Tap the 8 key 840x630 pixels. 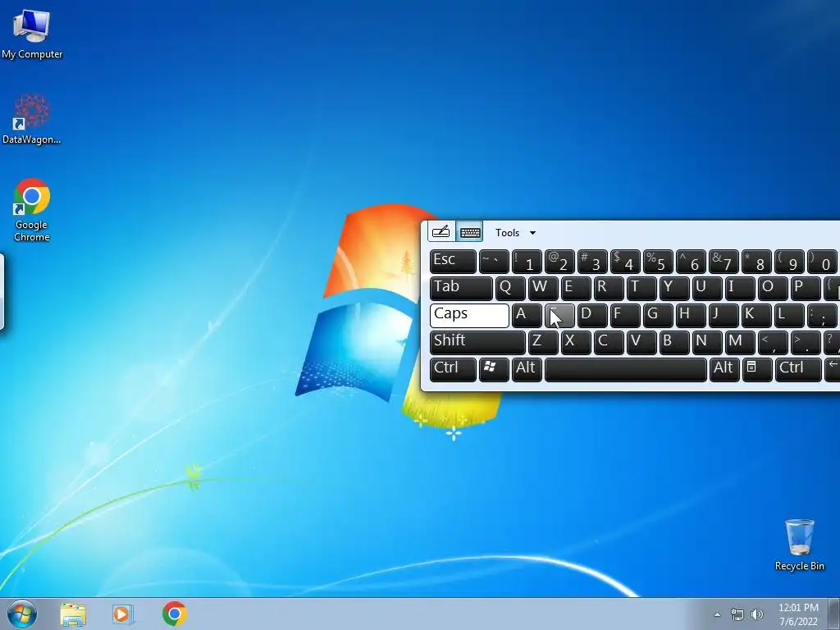pyautogui.click(x=757, y=262)
